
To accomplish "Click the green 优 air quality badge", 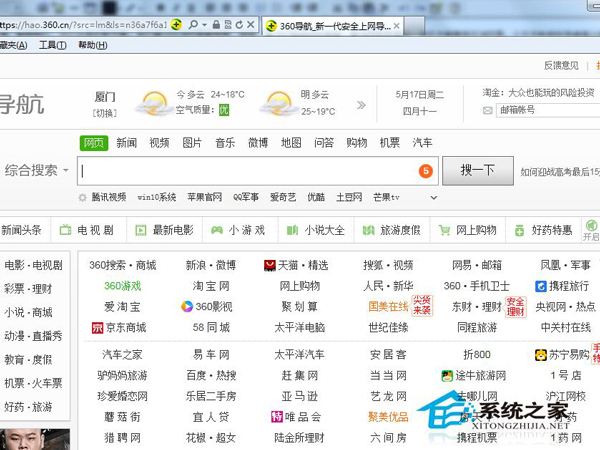I will coord(224,110).
